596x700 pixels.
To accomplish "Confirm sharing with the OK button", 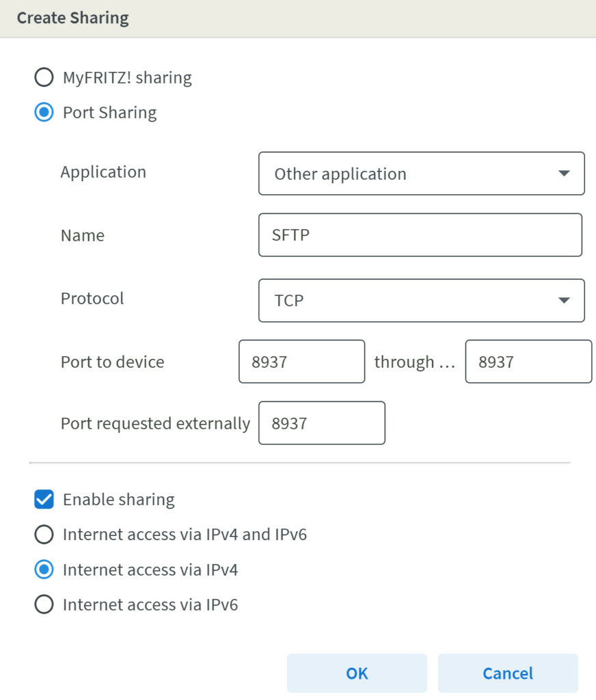I will point(356,673).
